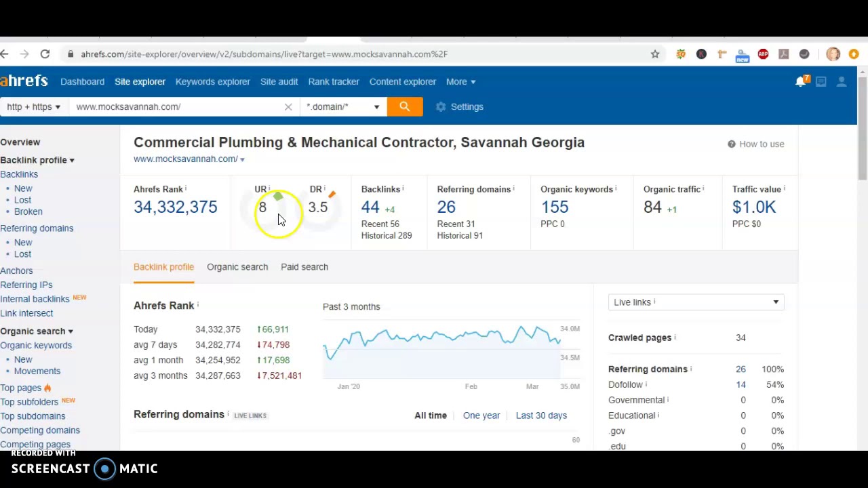Click the orange search magnifier button

point(405,106)
